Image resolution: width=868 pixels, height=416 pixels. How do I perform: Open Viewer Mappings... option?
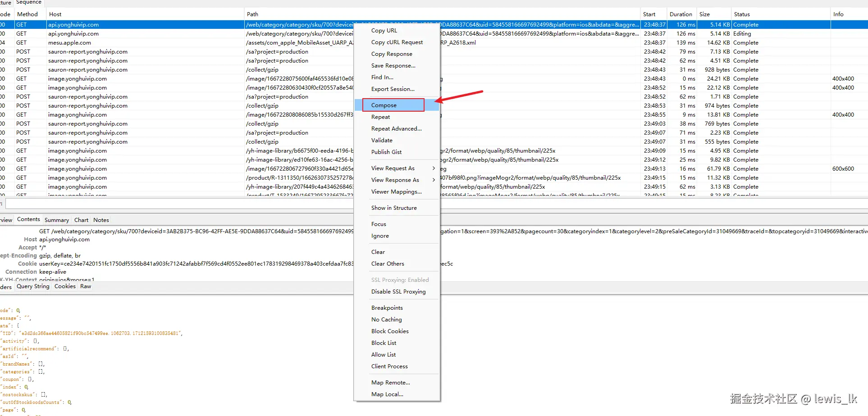(x=397, y=192)
